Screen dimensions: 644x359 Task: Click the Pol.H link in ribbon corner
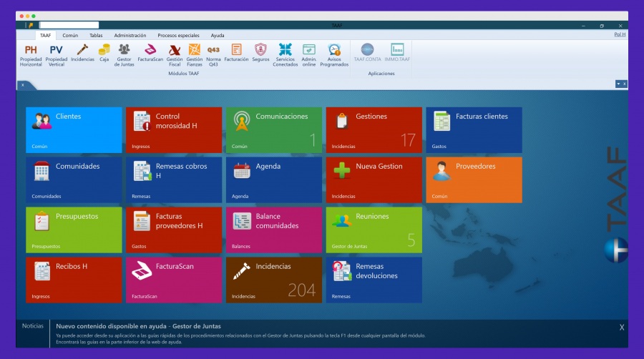(x=620, y=34)
